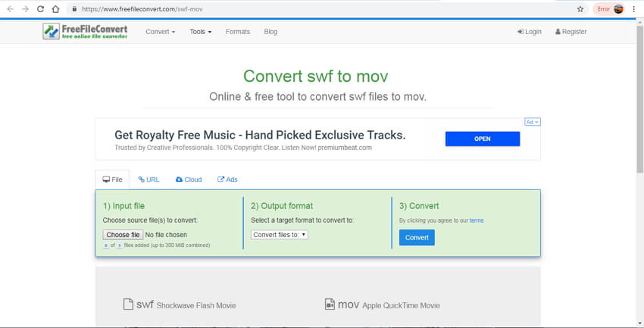Screen dimensions: 644x328
Task: Click the Choose file button
Action: pos(123,235)
